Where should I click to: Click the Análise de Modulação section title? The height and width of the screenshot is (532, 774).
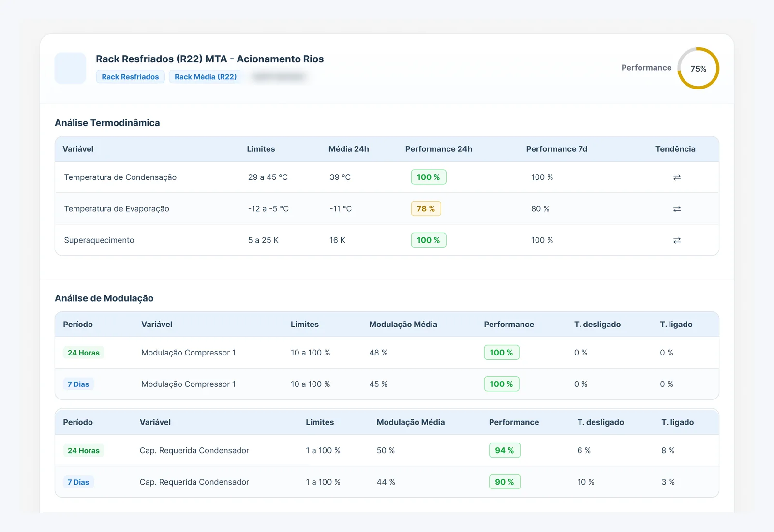tap(104, 298)
